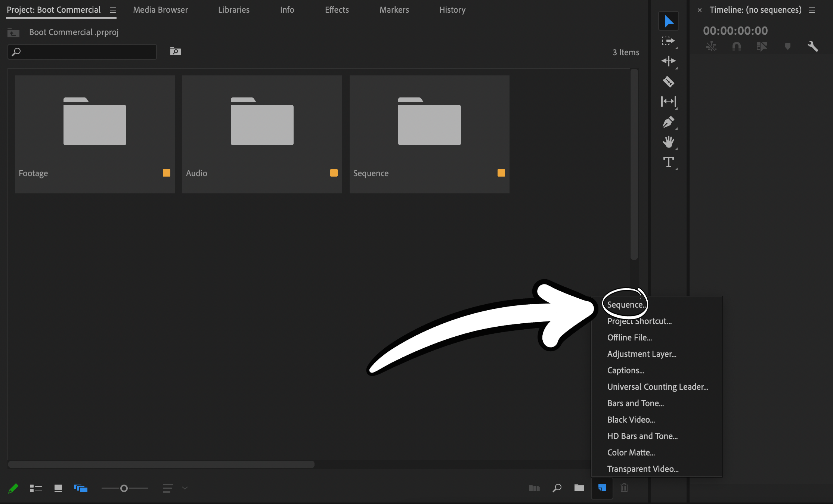Choose Sequence from New Item menu

click(626, 305)
